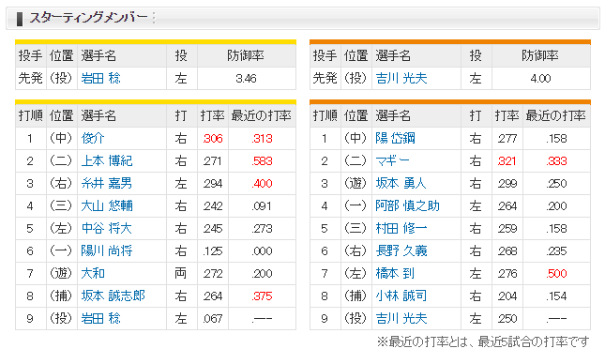Click the スターティングメンバー section heading
The image size is (605, 364).
point(88,18)
